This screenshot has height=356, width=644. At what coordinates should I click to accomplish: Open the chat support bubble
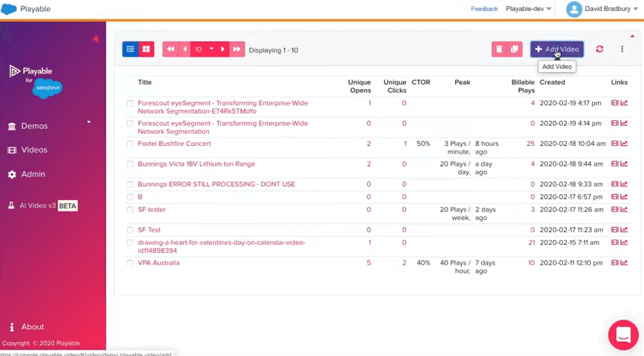[623, 335]
